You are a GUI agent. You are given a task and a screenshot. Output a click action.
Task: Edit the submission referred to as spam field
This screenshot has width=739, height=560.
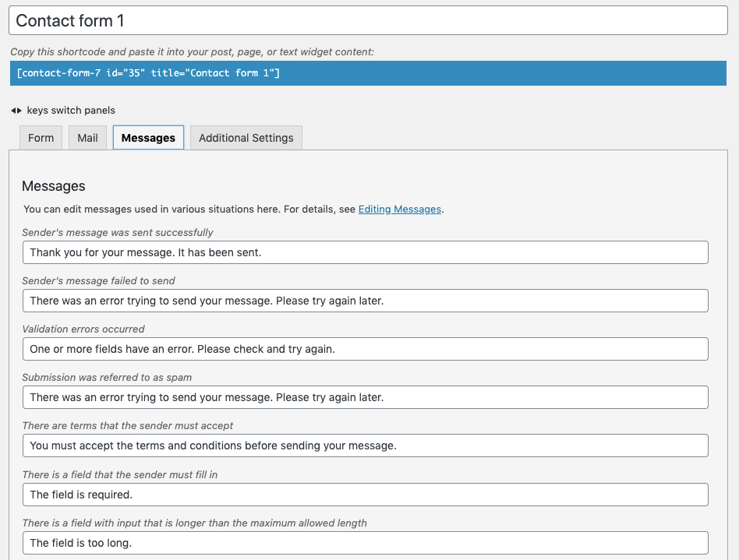pos(366,397)
